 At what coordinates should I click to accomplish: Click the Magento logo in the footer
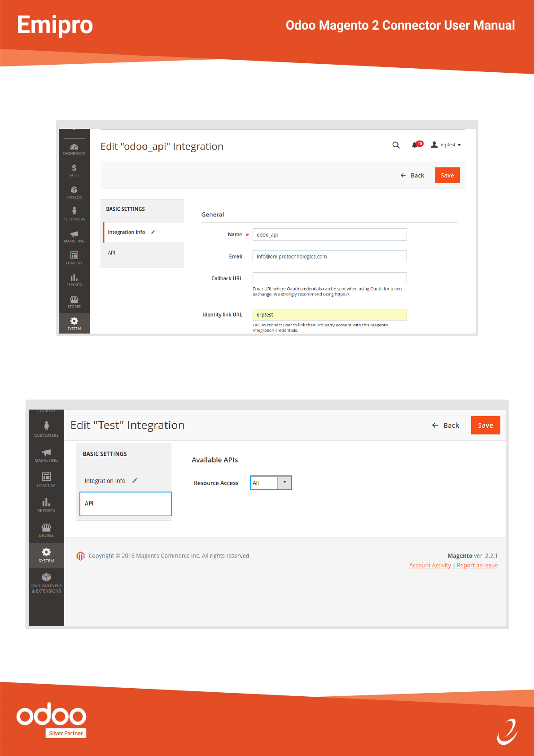click(80, 556)
